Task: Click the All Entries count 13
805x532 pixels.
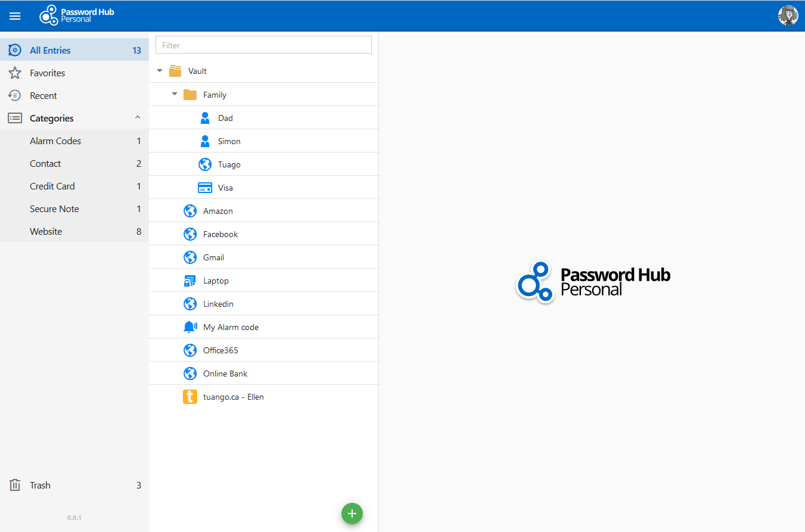Action: [x=137, y=51]
